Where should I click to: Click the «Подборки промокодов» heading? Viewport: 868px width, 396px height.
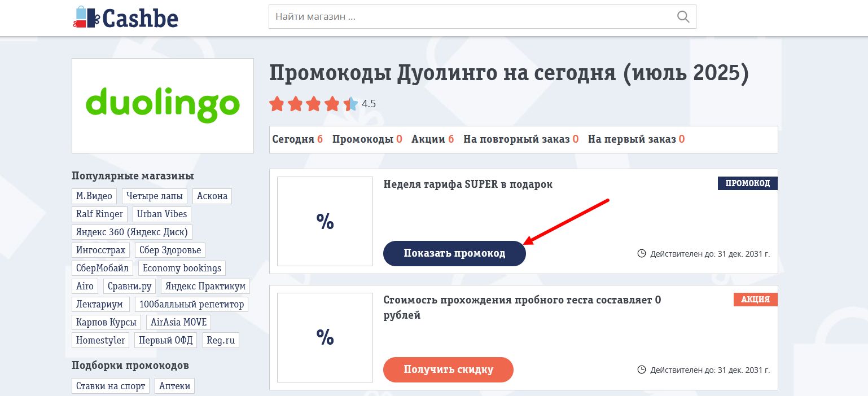click(x=130, y=366)
